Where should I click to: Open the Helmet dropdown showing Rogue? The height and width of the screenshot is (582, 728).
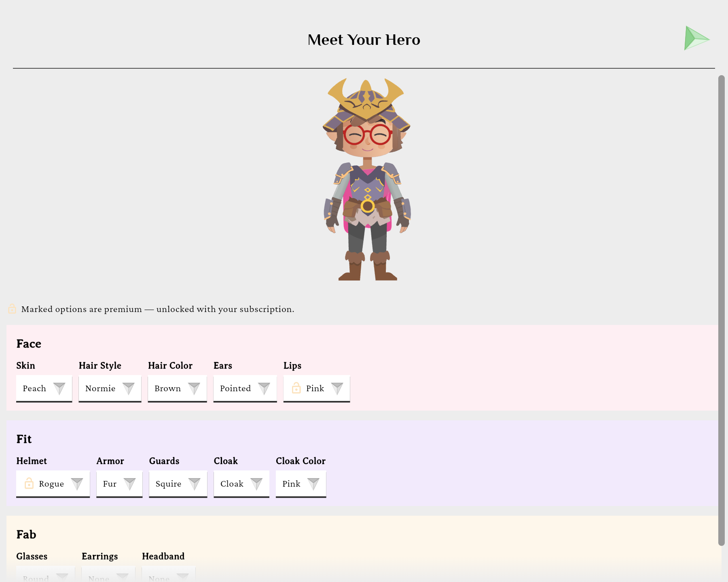[53, 484]
